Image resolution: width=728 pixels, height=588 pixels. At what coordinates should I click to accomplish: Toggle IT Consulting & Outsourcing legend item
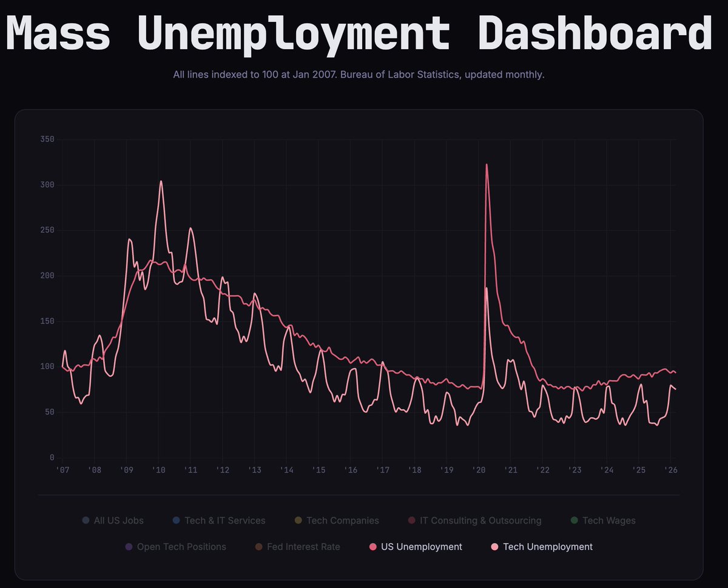click(x=475, y=520)
